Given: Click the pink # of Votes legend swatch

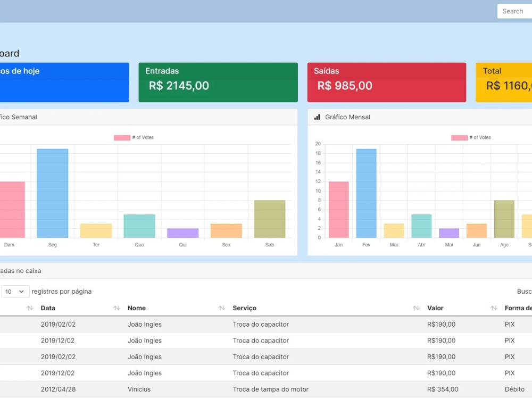Looking at the screenshot, I should pyautogui.click(x=121, y=137).
